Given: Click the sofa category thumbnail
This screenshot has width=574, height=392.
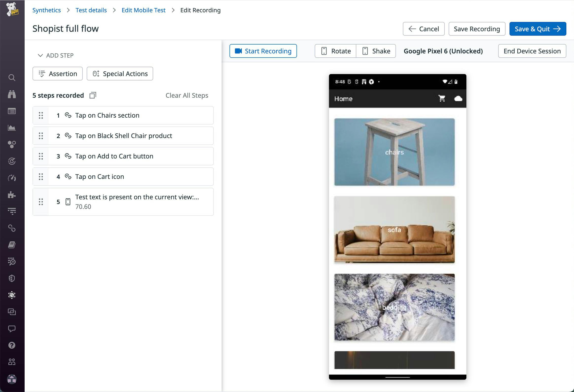Looking at the screenshot, I should (395, 230).
